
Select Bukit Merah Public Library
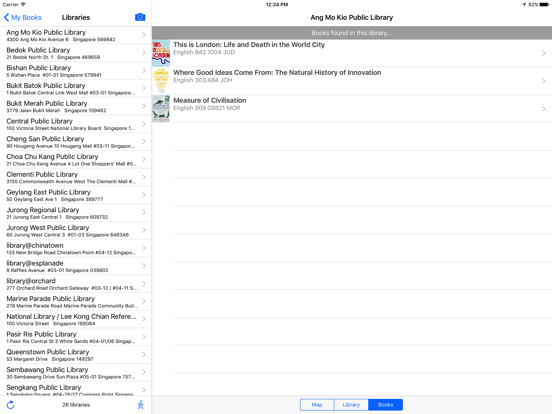[x=76, y=106]
